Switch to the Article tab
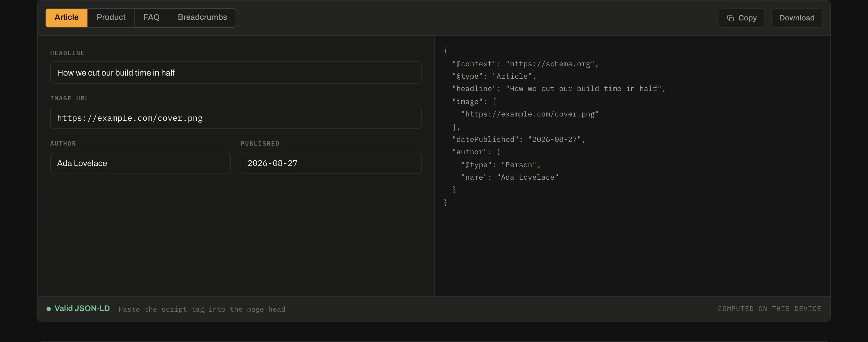 point(66,18)
